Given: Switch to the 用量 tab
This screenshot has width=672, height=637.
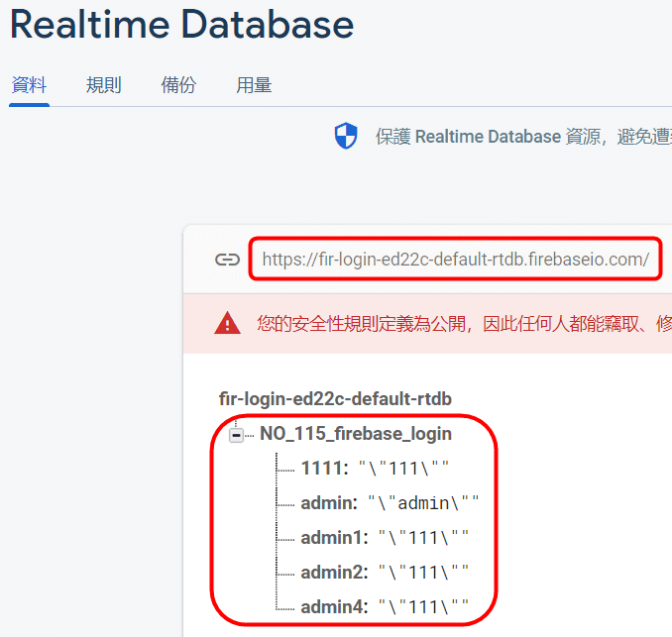Looking at the screenshot, I should 254,85.
